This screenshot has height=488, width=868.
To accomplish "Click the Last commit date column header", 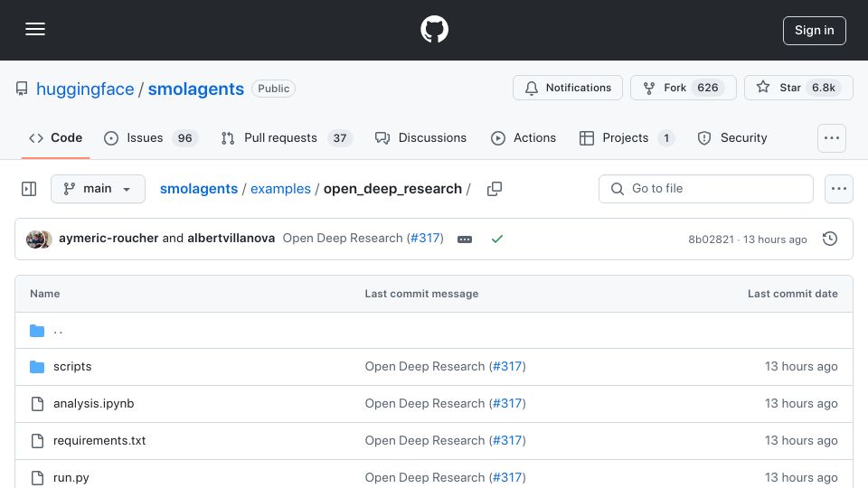I will point(793,294).
